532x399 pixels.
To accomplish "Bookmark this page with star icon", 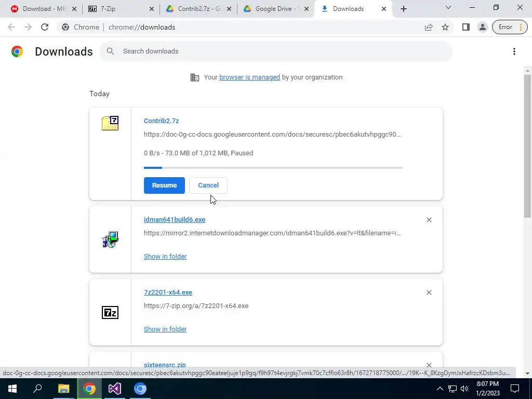I will pyautogui.click(x=445, y=27).
